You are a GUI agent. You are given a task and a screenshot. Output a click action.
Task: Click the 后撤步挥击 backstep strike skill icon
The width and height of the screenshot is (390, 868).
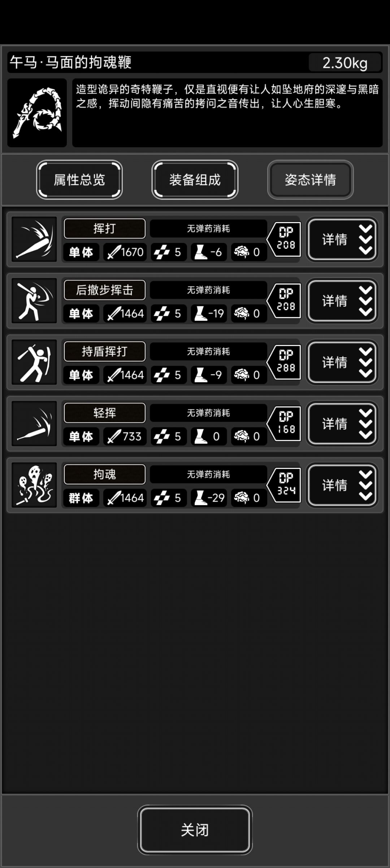click(34, 301)
